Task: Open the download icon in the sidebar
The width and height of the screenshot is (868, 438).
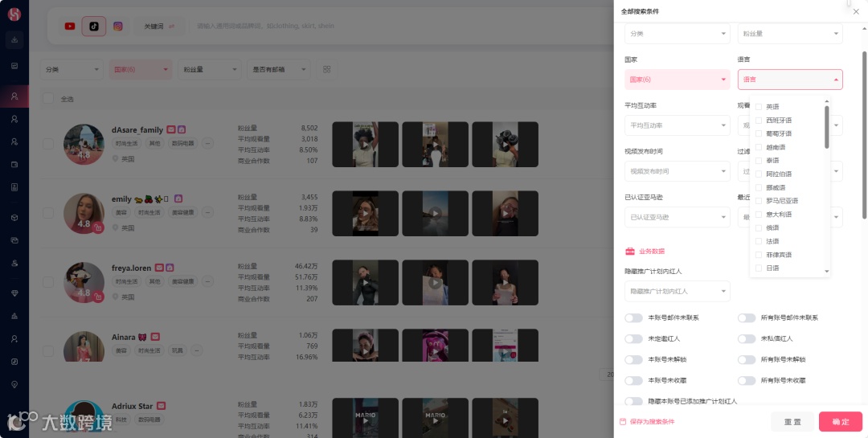Action: [x=14, y=40]
